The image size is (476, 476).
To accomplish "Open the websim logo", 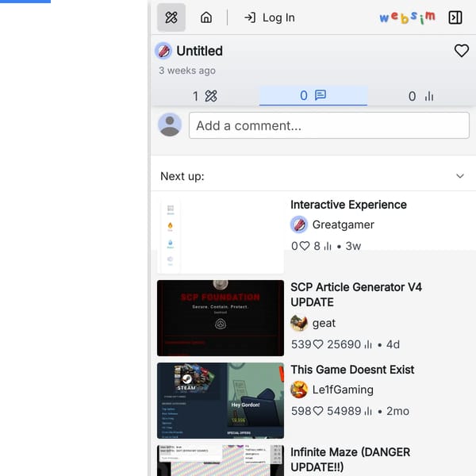I will (407, 17).
